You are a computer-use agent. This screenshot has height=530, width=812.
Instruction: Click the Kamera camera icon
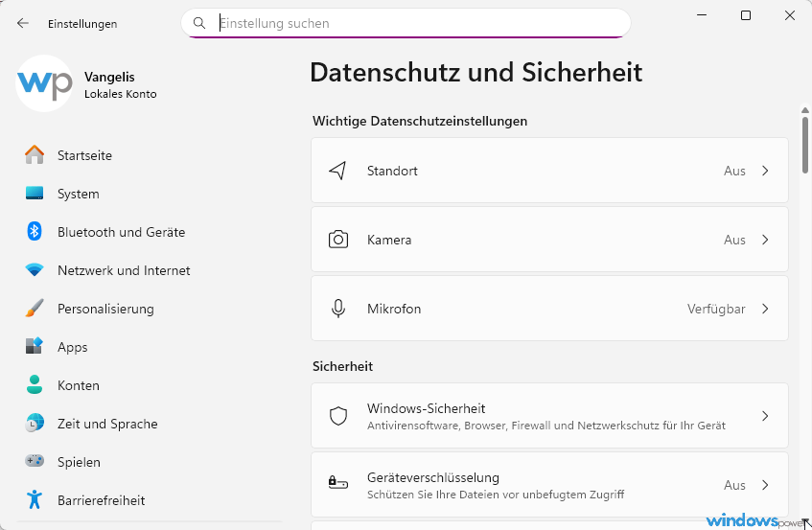338,239
